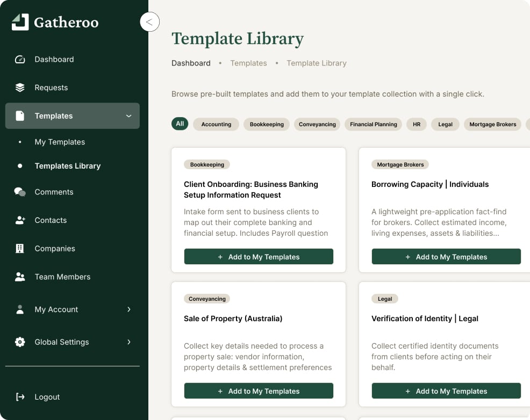
Task: Filter templates by Legal chip
Action: click(445, 124)
